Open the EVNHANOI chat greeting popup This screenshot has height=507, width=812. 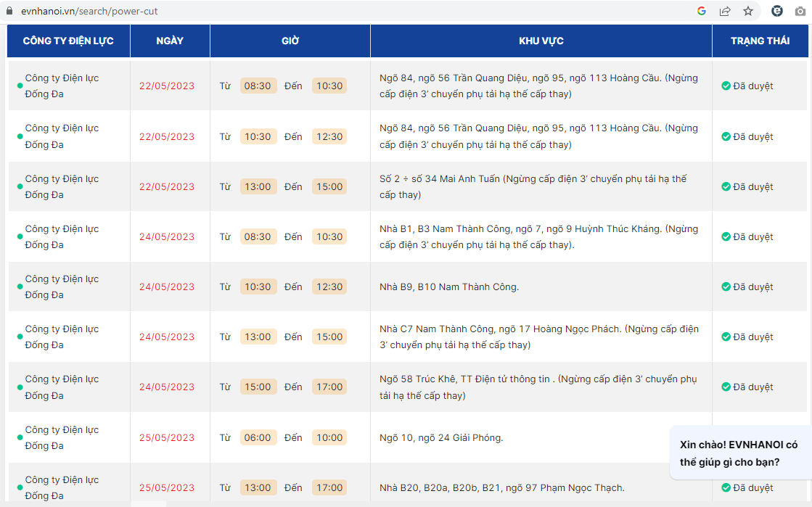click(739, 453)
